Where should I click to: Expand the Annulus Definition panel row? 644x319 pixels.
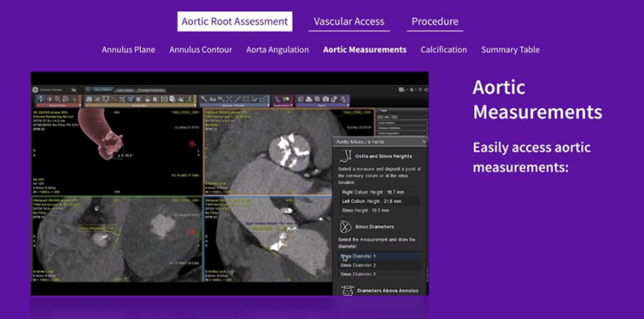point(403,128)
